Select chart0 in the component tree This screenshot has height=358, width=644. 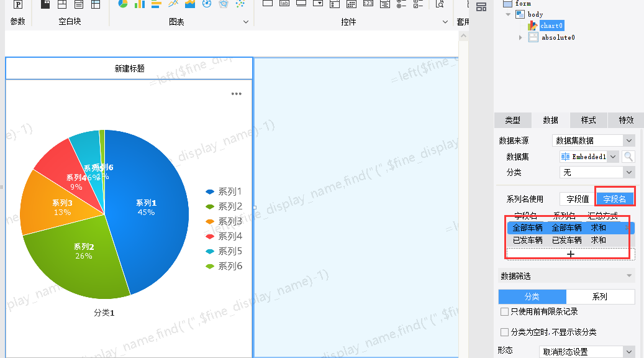(x=551, y=25)
